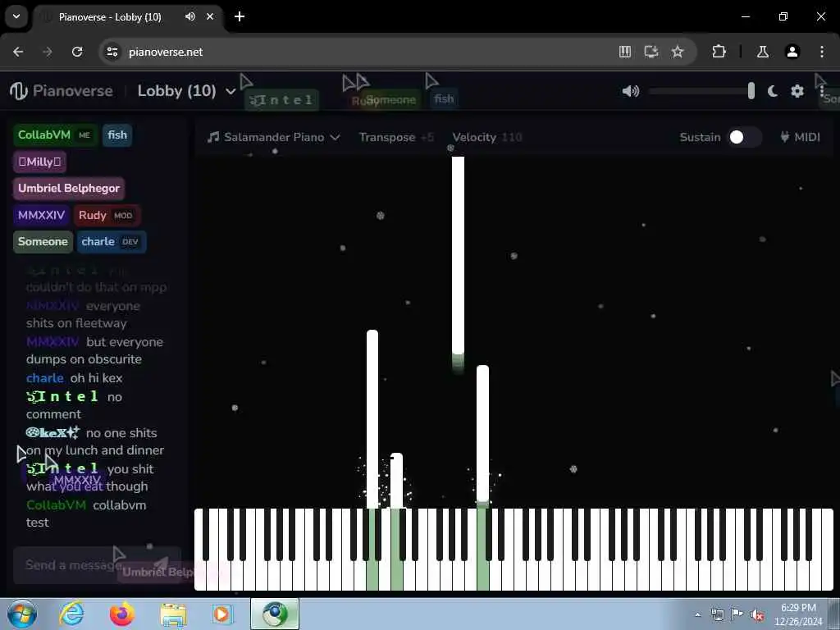Image resolution: width=840 pixels, height=630 pixels.
Task: Reload the pianoverse.net page
Action: point(77,52)
